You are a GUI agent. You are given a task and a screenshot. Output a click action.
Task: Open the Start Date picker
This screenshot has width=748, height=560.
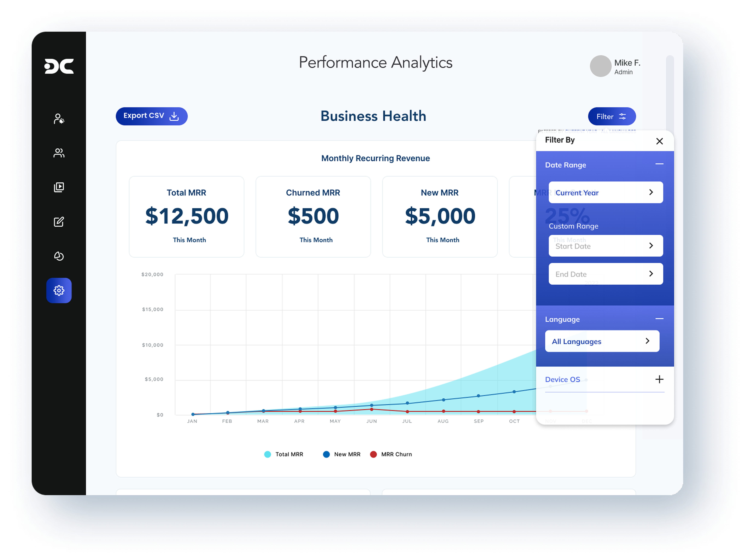606,246
